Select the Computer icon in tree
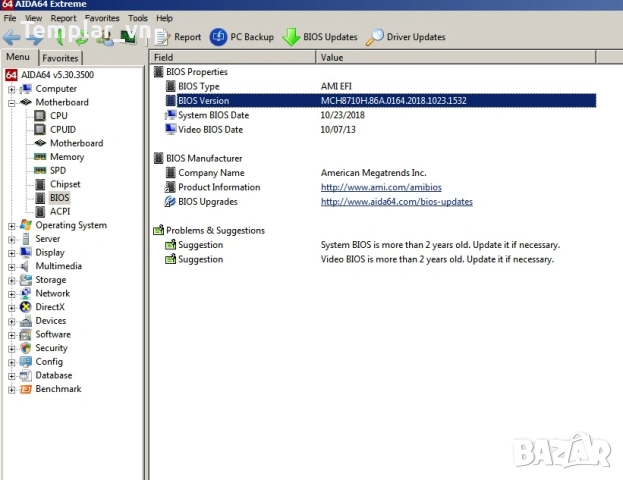Image resolution: width=623 pixels, height=480 pixels. click(x=26, y=89)
